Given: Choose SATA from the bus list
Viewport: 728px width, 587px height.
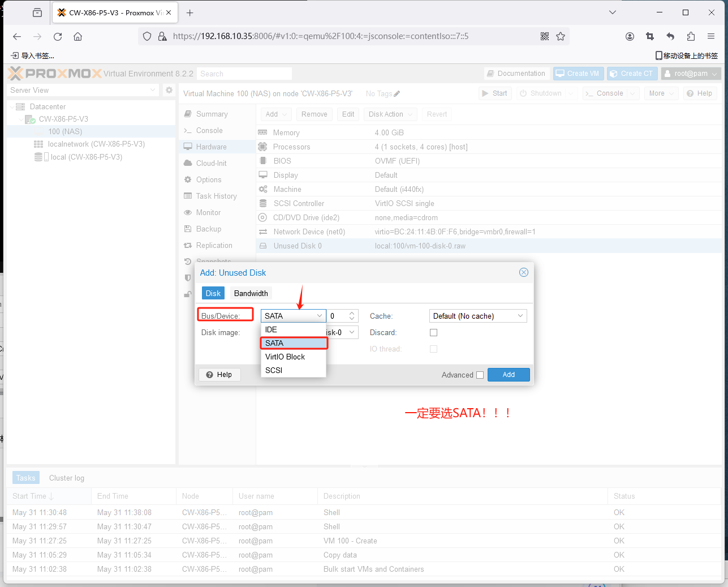Looking at the screenshot, I should (293, 343).
